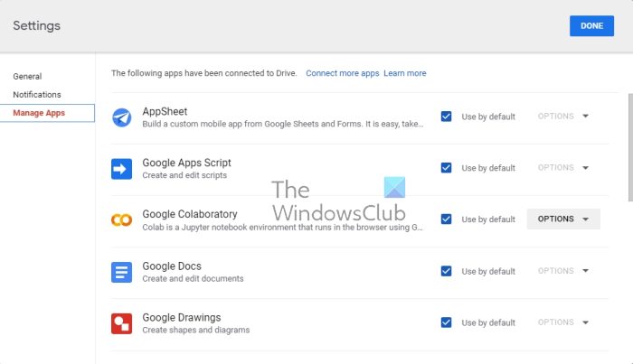Toggle Use by default for Google Drawings
Screen dimensions: 633x364
click(x=446, y=322)
